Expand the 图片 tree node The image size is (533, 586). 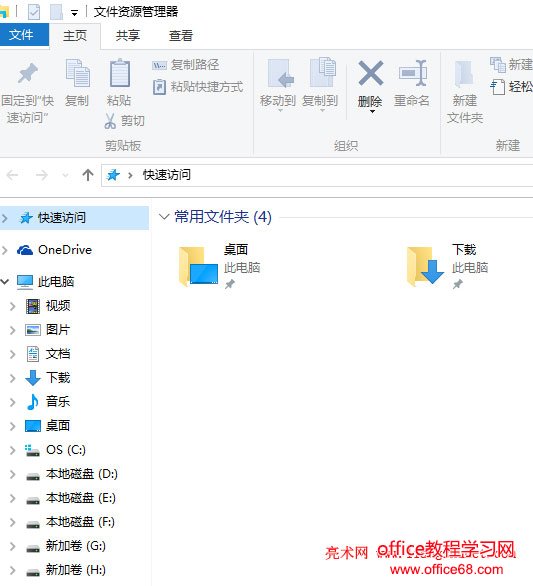click(x=13, y=330)
